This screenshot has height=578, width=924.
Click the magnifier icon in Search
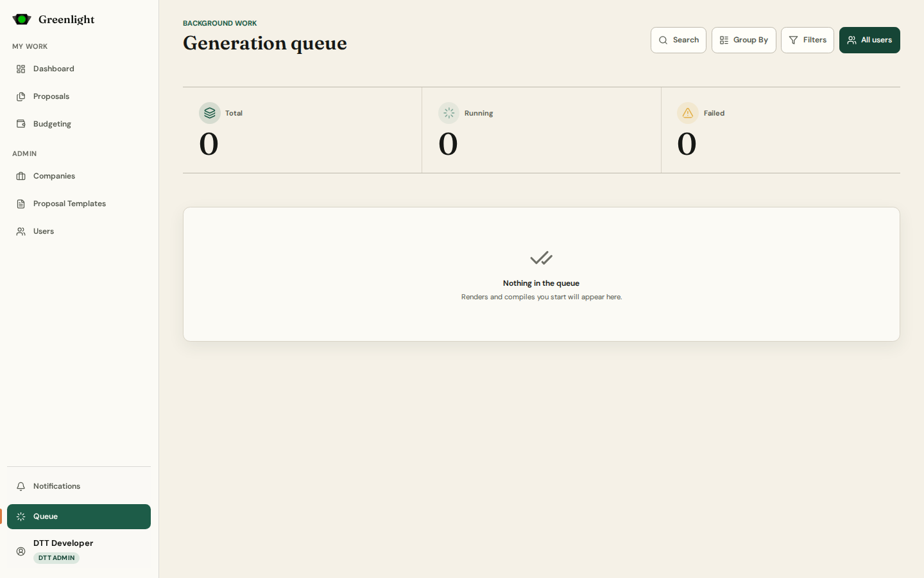[663, 40]
